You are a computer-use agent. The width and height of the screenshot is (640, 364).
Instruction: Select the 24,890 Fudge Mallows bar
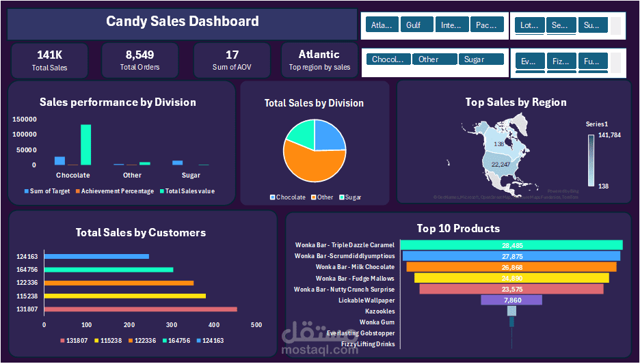pyautogui.click(x=512, y=278)
